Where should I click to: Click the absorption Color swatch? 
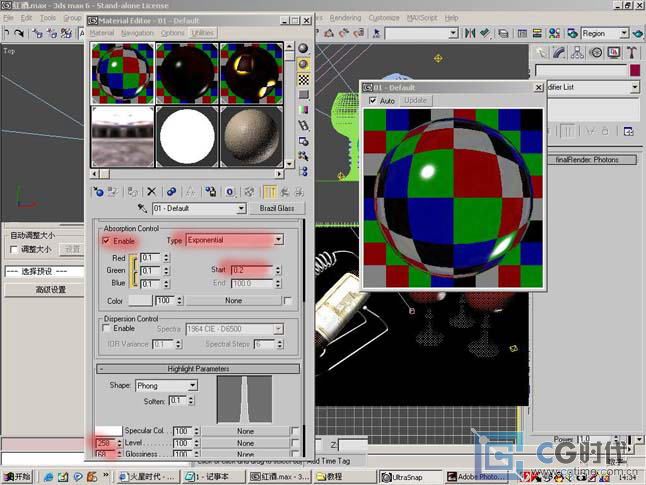click(140, 301)
